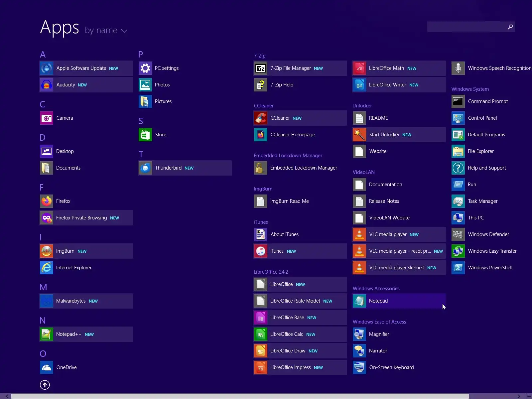This screenshot has height=399, width=532.
Task: Open the Task Manager icon
Action: point(458,201)
